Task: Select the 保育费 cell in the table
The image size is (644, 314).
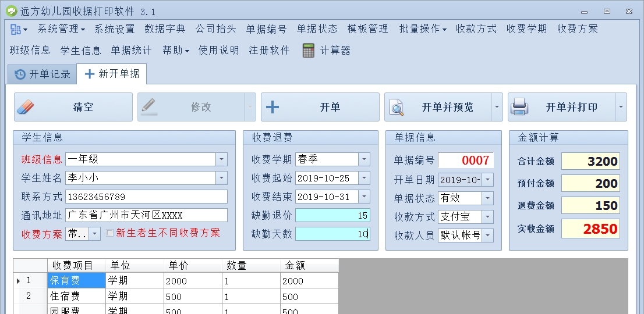Action: pos(76,281)
